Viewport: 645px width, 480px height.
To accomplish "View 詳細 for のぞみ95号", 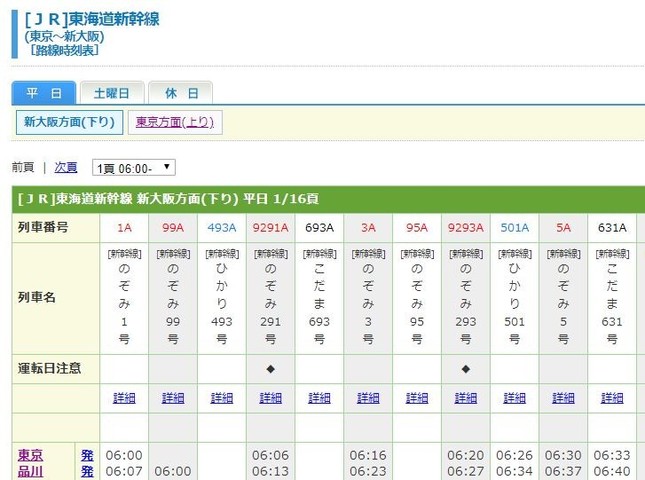I will pyautogui.click(x=417, y=398).
